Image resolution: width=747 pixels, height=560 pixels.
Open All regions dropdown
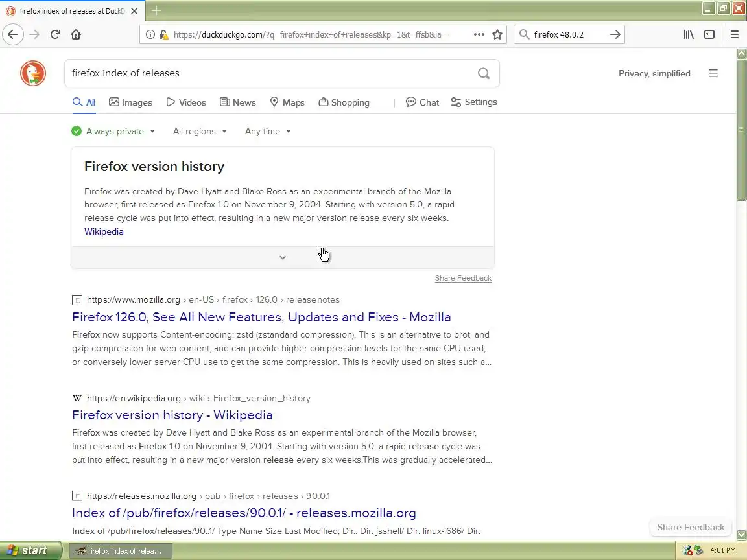tap(200, 132)
